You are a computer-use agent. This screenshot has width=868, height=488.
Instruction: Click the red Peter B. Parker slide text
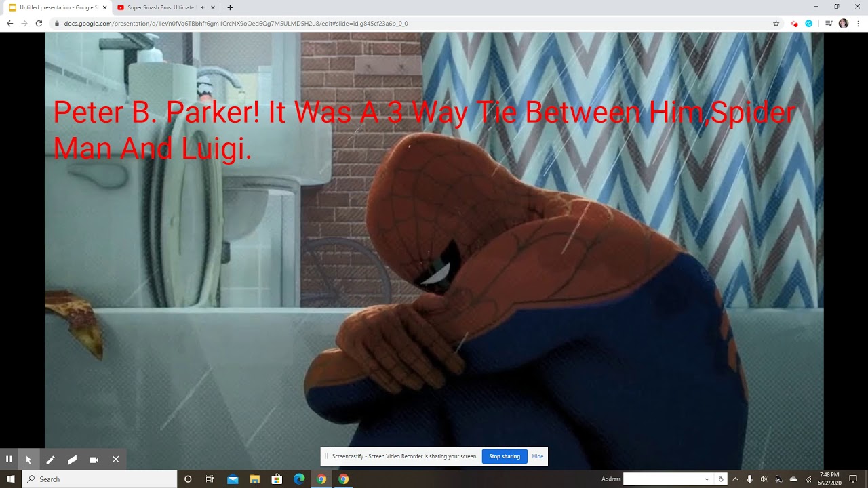[425, 130]
